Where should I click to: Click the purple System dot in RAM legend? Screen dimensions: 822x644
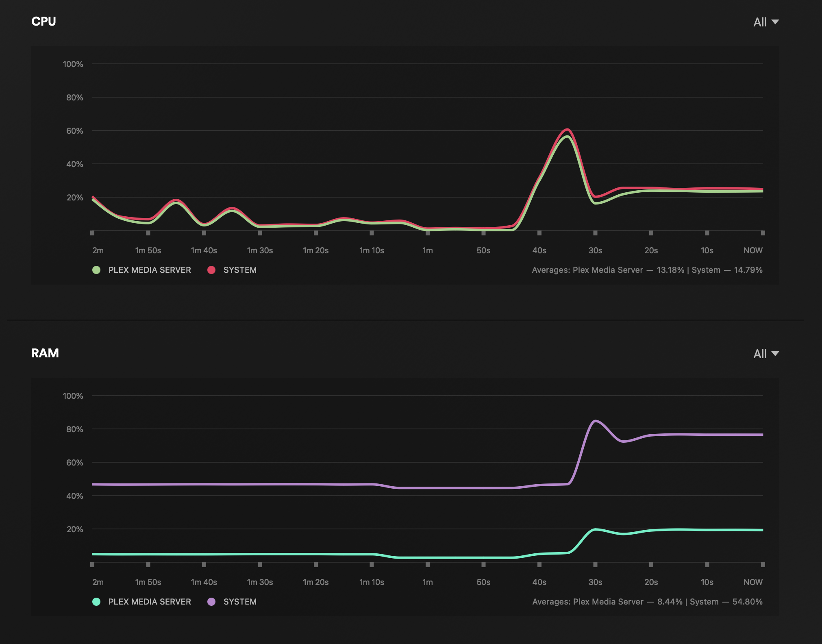211,602
